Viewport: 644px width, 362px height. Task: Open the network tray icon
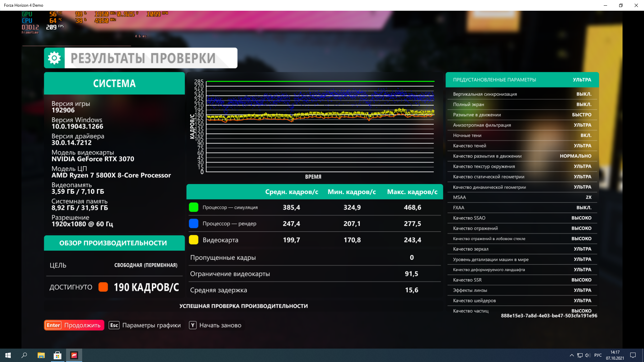[x=580, y=355]
